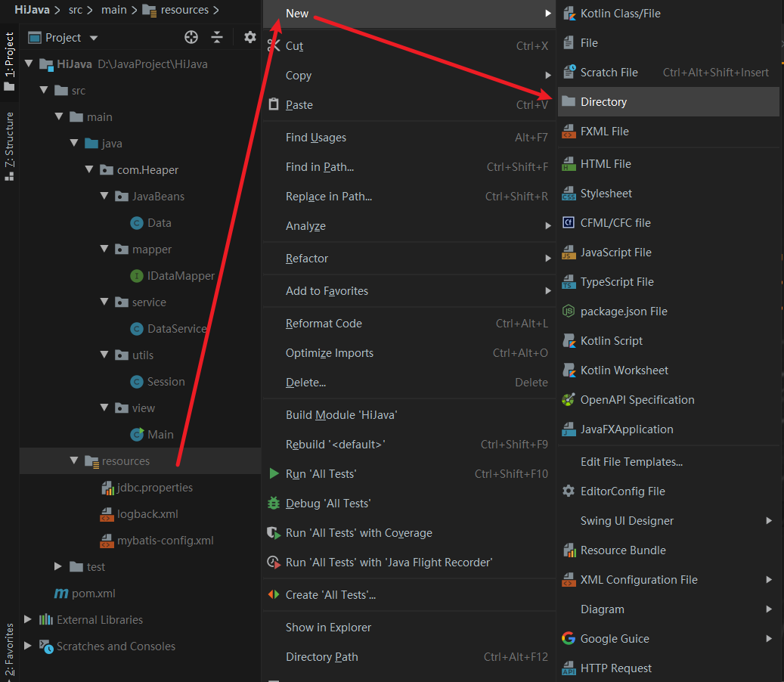
Task: Open Project panel settings gear
Action: 250,38
